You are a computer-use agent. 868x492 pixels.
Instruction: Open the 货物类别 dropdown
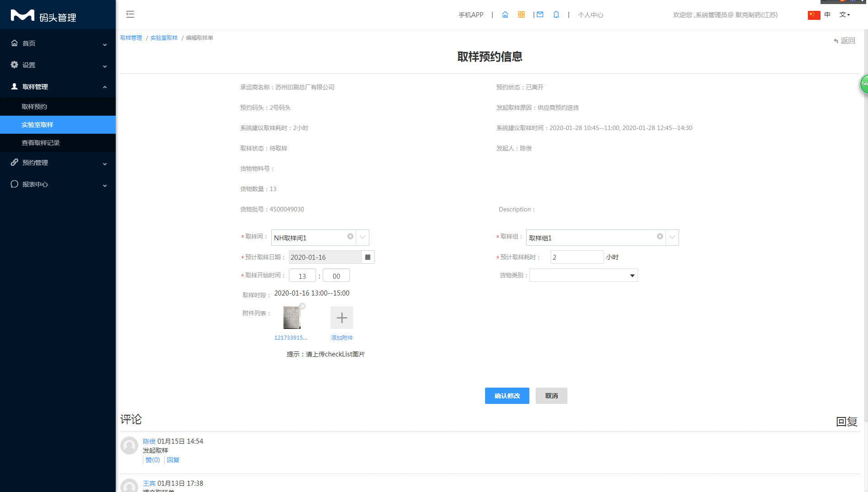[584, 275]
